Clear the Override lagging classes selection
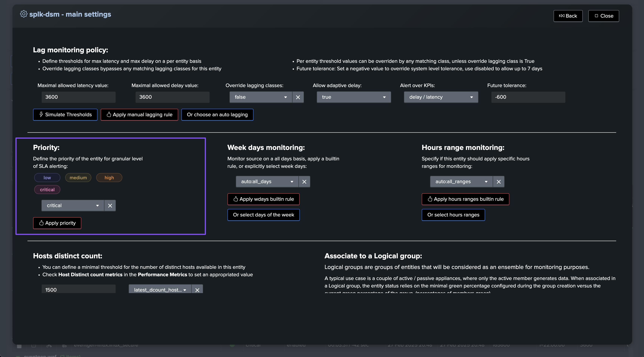 (x=298, y=97)
